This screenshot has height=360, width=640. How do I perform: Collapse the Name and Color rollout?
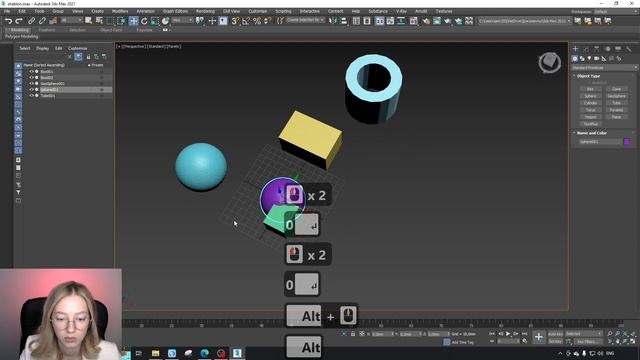pos(591,133)
